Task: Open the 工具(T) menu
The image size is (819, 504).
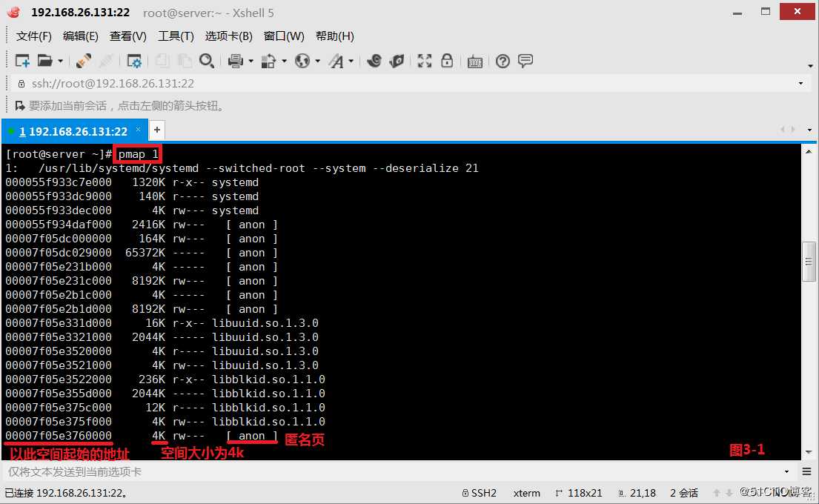Action: pyautogui.click(x=176, y=36)
